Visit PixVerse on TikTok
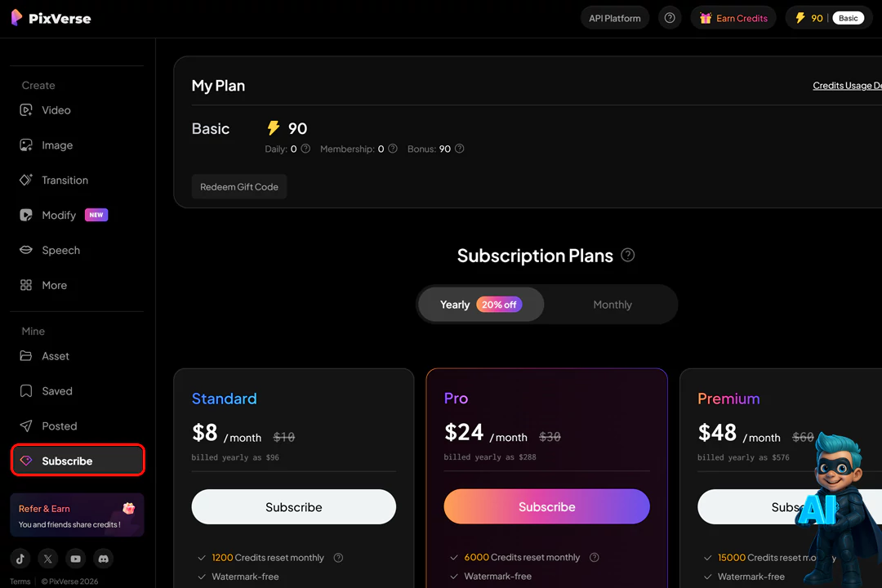Image resolution: width=882 pixels, height=588 pixels. [x=20, y=559]
